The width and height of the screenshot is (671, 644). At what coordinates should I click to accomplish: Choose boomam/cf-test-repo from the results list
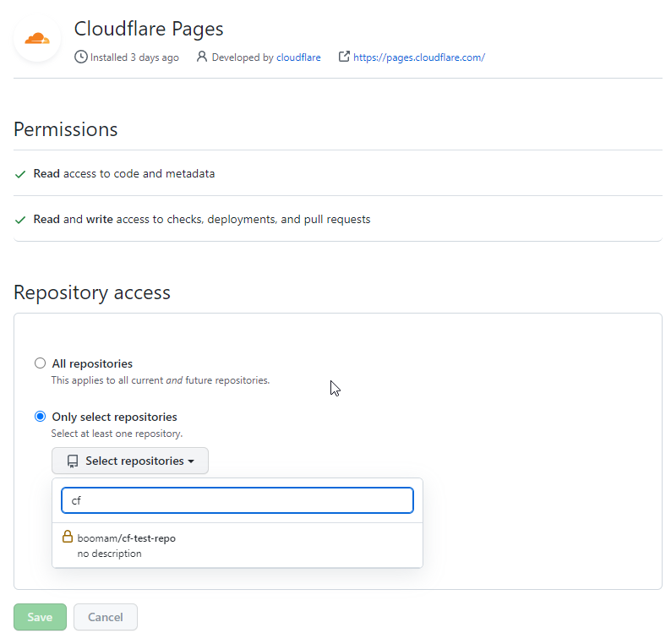pos(126,538)
